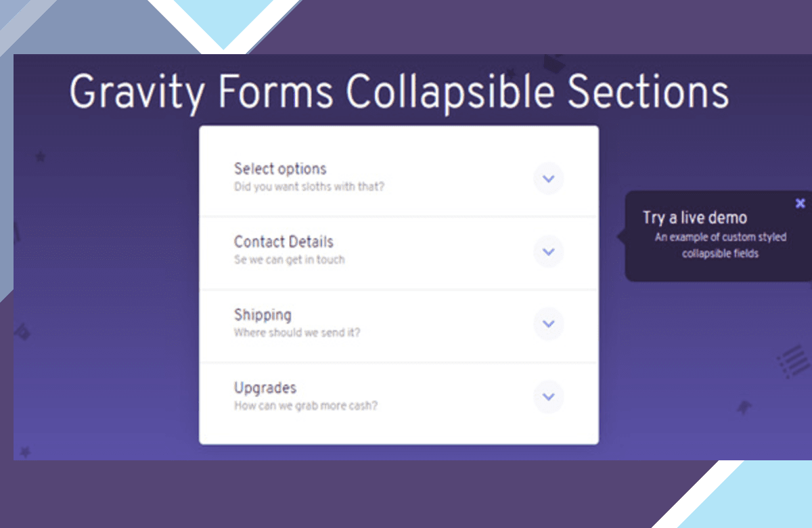The image size is (812, 528).
Task: Click the Shipping section title
Action: [263, 315]
